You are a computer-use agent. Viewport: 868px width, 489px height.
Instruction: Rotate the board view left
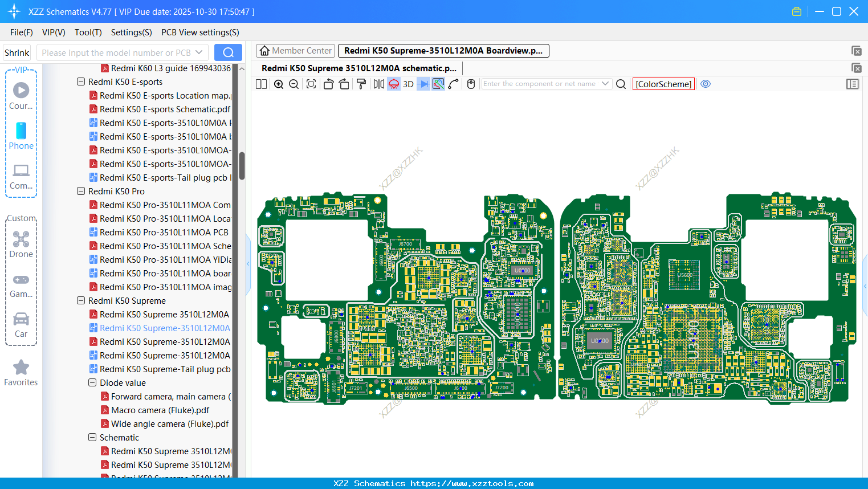[328, 84]
